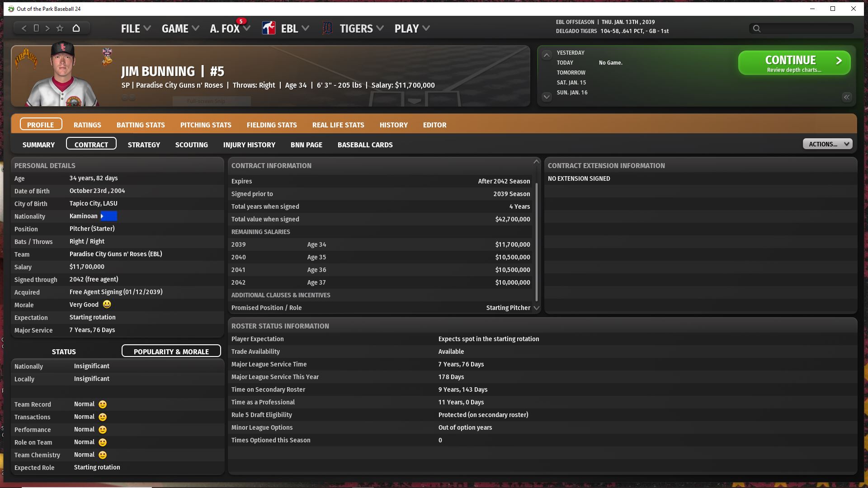Switch to the Status toggle tab

point(64,352)
